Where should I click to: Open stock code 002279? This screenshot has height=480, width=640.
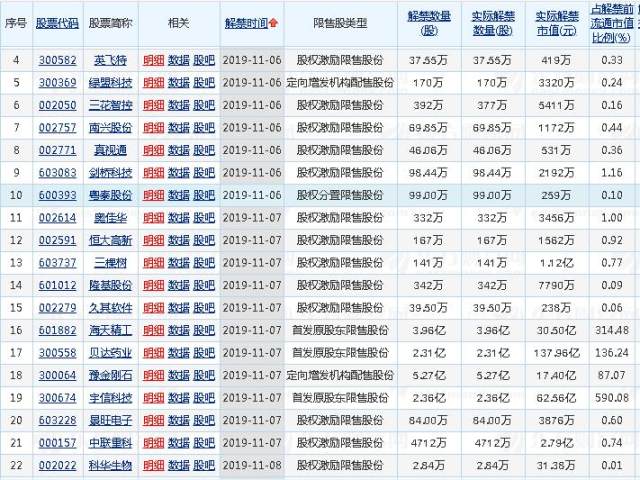pos(58,308)
